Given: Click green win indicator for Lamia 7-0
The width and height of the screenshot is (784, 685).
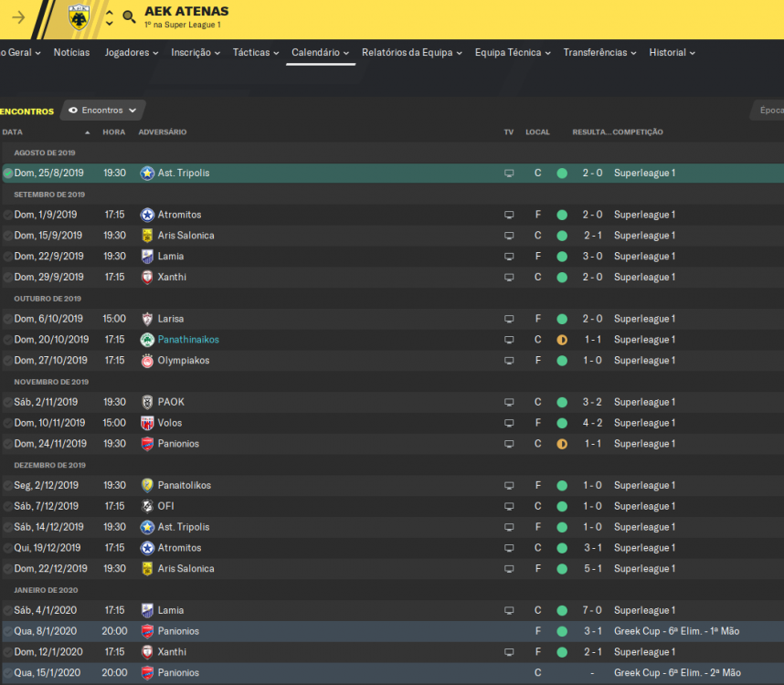Looking at the screenshot, I should pos(562,610).
